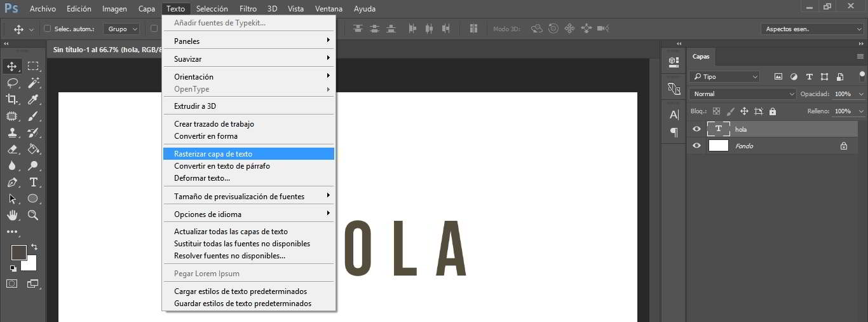Open the Aspectos esen. workspace dropdown
Viewport: 868px width, 322px height.
pyautogui.click(x=811, y=29)
